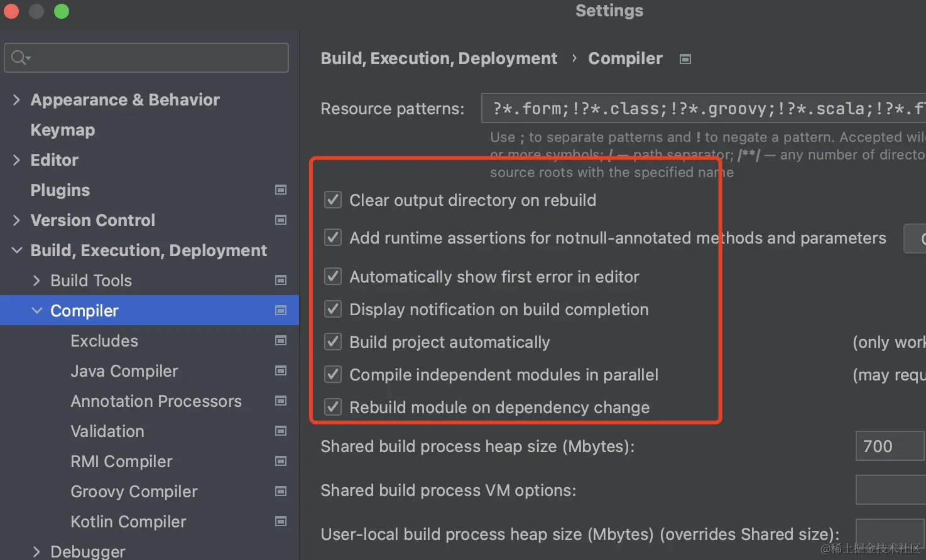Disable Rebuild module on dependency change

(x=333, y=407)
